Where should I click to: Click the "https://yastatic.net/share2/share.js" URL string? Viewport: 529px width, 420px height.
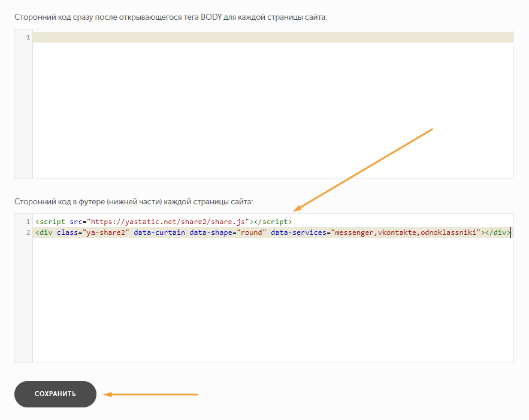[168, 222]
